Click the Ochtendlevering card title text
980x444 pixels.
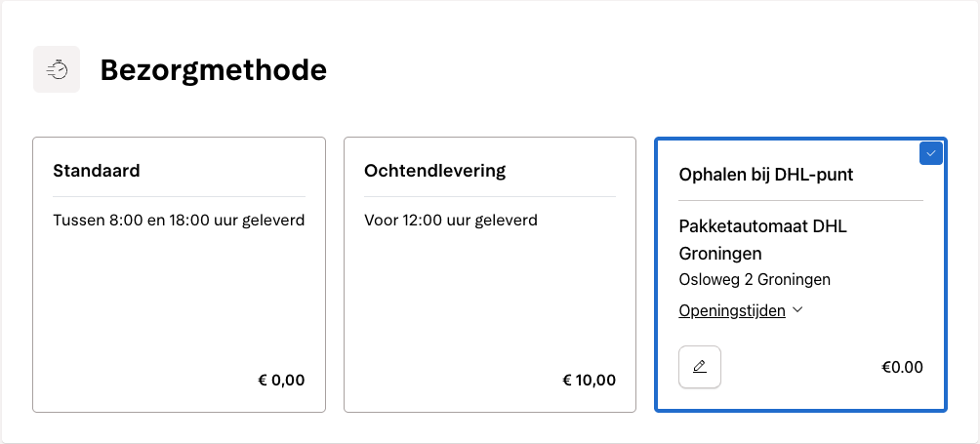435,171
